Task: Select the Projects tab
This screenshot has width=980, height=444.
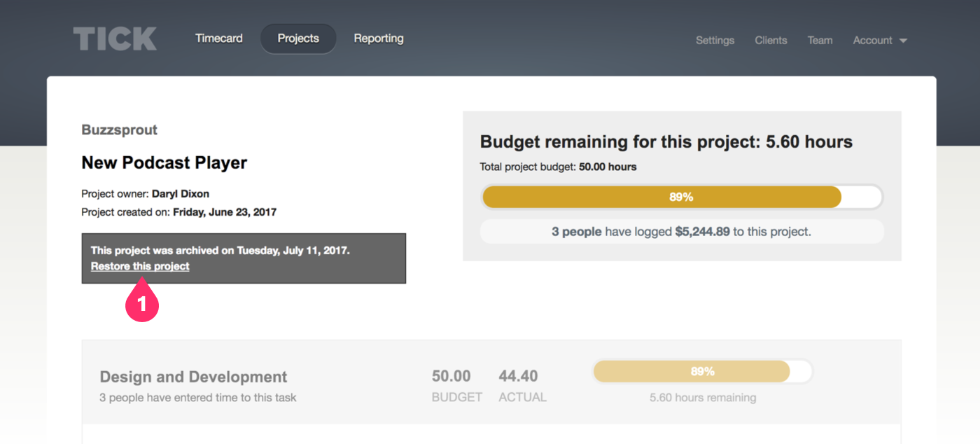Action: 298,38
